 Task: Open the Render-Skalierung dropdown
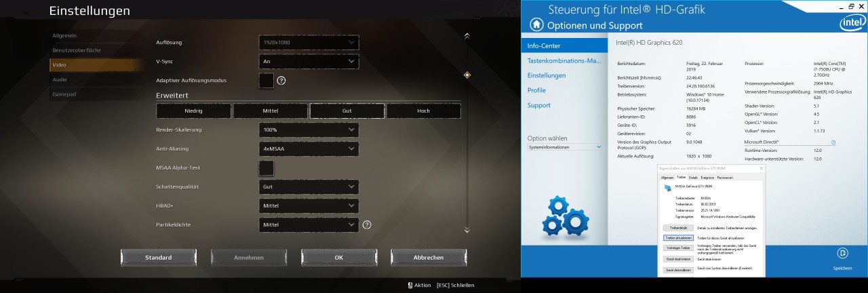click(309, 130)
